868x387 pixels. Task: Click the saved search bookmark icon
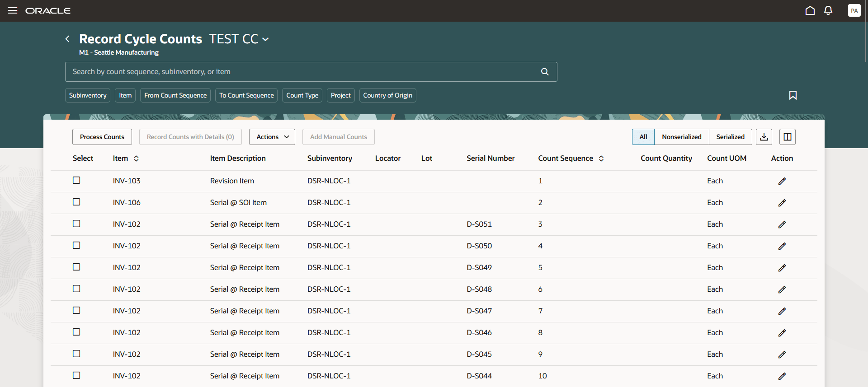coord(793,95)
